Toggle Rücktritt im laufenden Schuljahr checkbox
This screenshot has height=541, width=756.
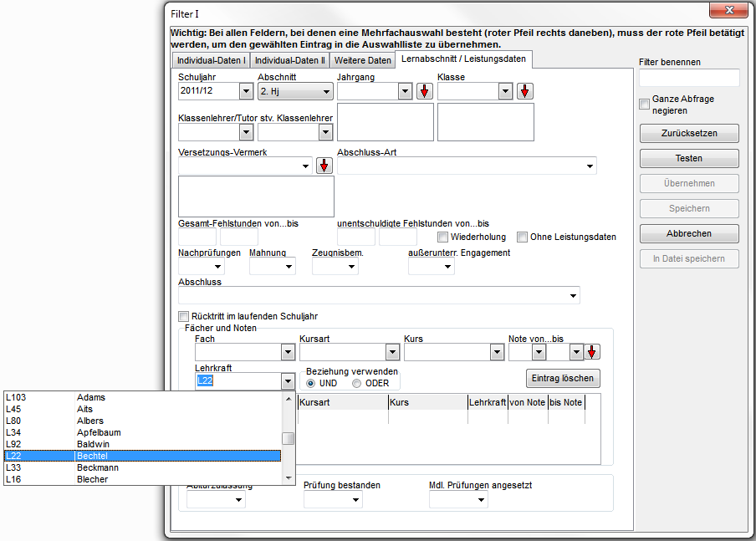[x=184, y=317]
